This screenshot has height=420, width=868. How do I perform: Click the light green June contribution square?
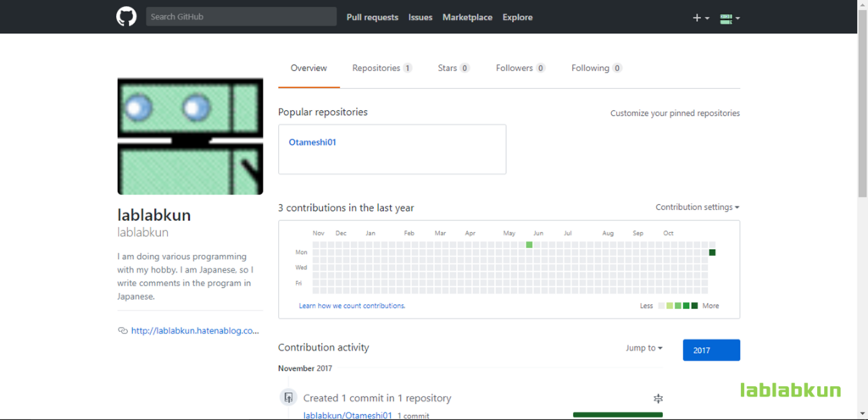pos(529,245)
